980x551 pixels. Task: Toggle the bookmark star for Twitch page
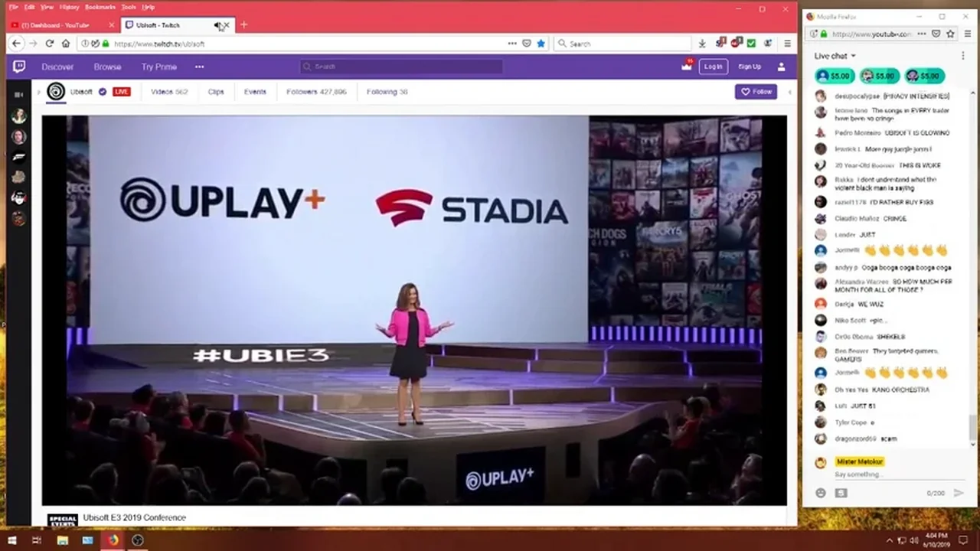541,44
